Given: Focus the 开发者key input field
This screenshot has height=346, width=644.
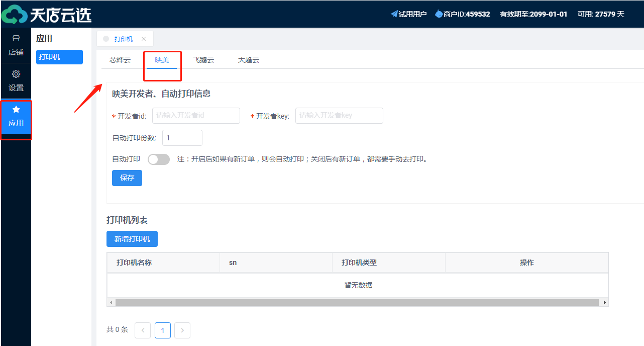Looking at the screenshot, I should point(339,116).
